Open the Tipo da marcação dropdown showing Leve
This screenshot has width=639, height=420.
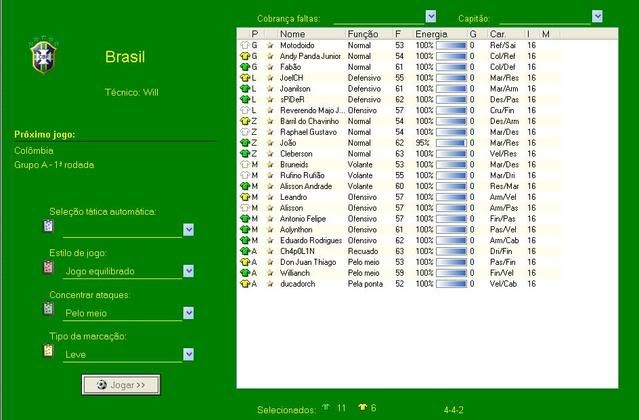188,354
